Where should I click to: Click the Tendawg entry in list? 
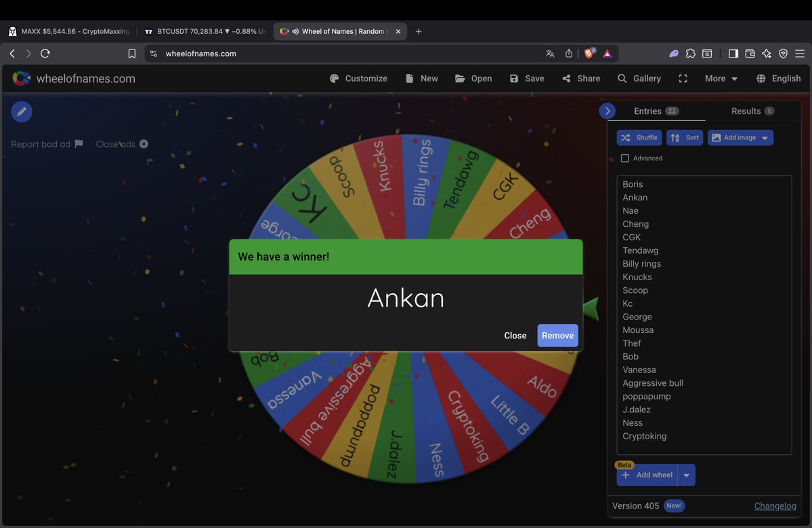640,250
